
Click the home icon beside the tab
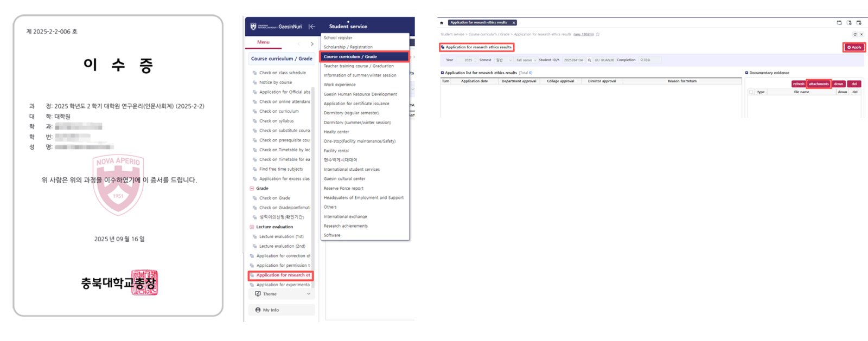442,23
